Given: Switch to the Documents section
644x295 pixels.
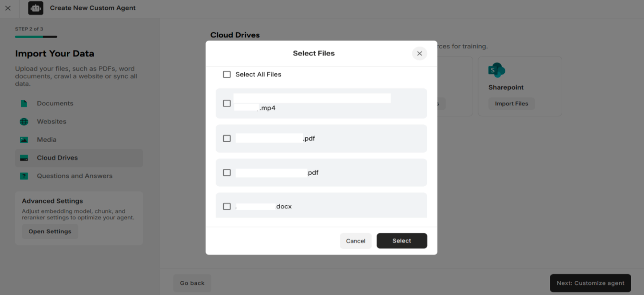Looking at the screenshot, I should pyautogui.click(x=55, y=103).
